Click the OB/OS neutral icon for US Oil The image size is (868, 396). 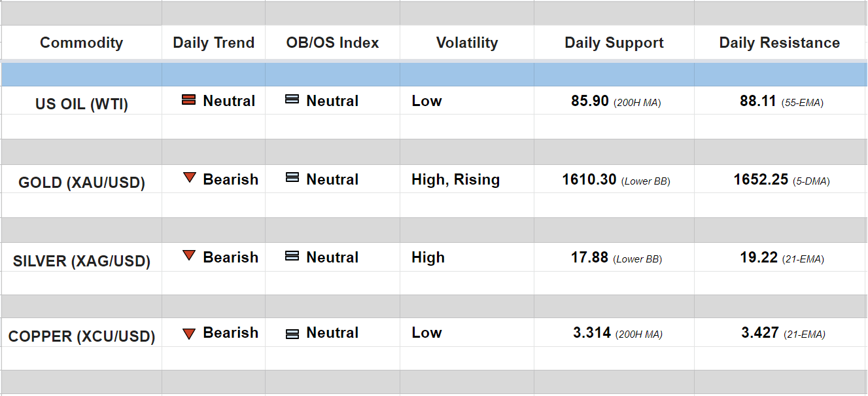[292, 99]
